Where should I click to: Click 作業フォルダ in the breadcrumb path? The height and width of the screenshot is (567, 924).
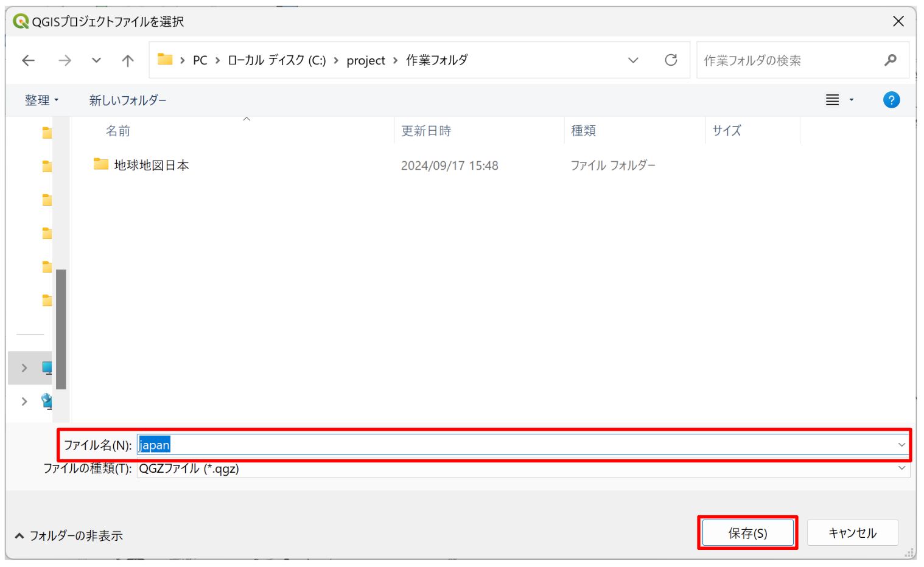point(437,60)
